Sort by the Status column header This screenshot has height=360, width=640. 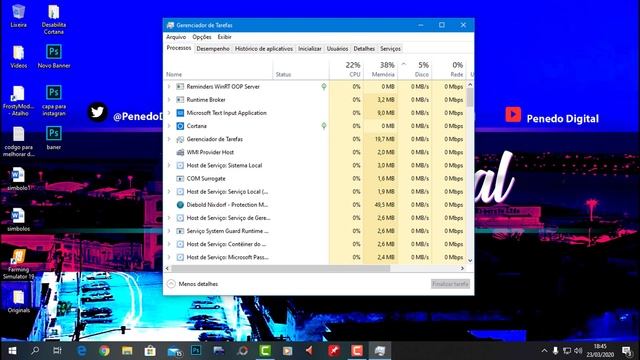301,69
